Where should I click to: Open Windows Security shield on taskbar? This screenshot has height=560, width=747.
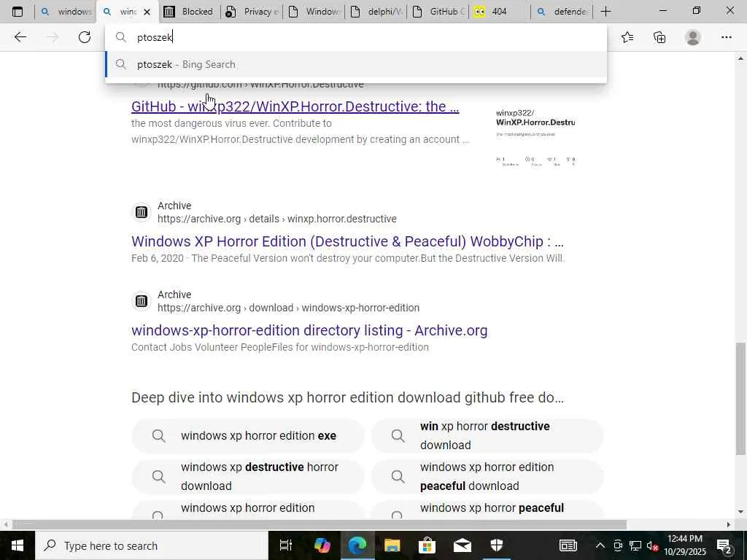pos(496,545)
